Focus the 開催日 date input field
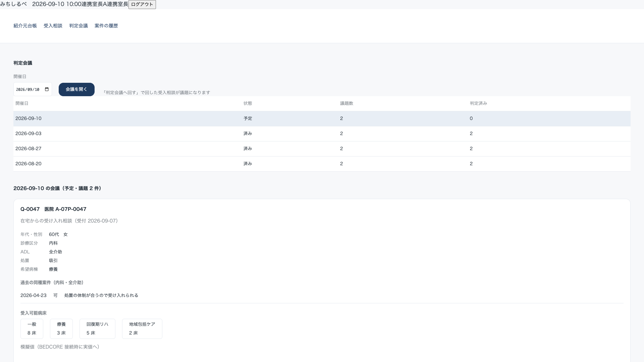The width and height of the screenshot is (644, 362). (x=33, y=89)
